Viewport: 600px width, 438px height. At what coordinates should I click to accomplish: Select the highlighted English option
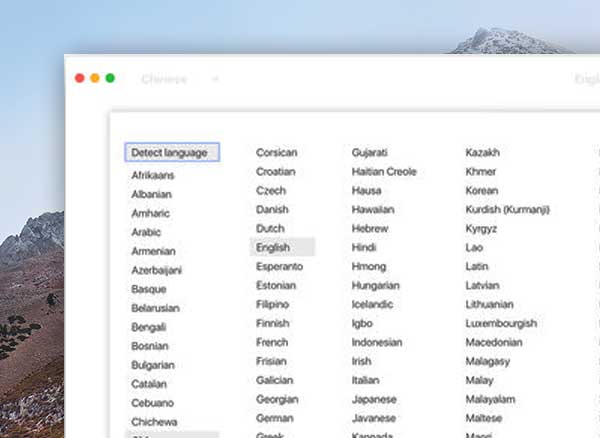[x=282, y=247]
